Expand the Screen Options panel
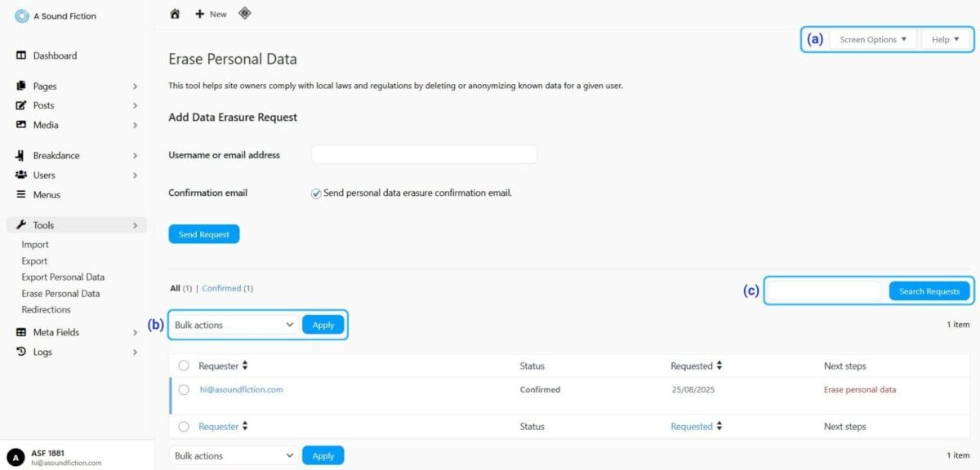 pos(873,39)
